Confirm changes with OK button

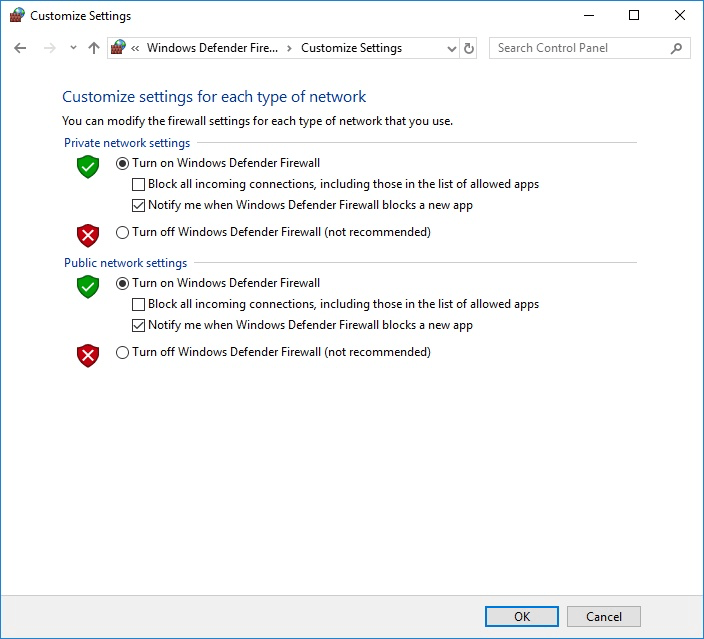point(522,617)
